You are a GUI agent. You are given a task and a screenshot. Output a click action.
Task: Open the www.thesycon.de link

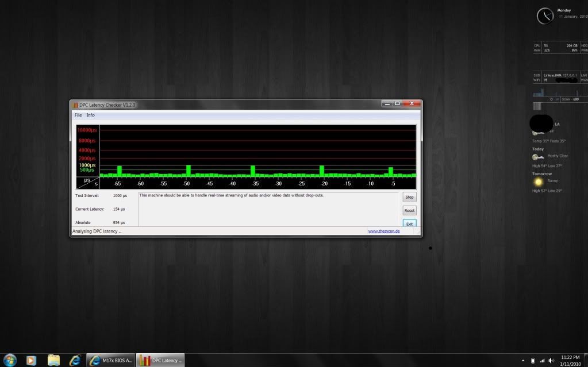pyautogui.click(x=384, y=231)
